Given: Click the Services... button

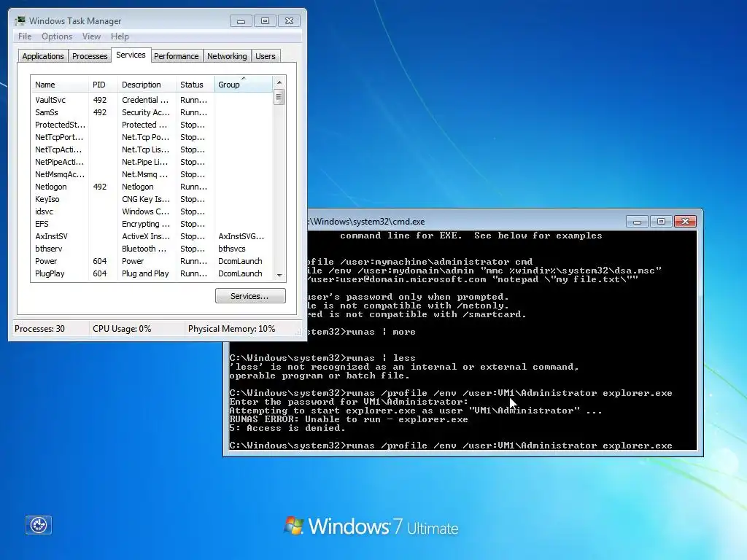Looking at the screenshot, I should pyautogui.click(x=250, y=296).
